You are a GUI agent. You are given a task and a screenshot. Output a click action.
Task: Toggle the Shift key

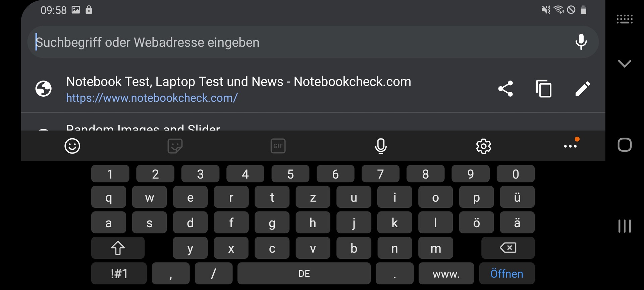(x=118, y=248)
